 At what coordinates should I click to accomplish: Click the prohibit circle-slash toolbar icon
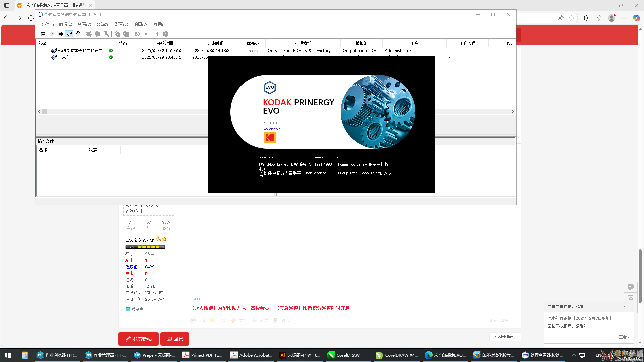(137, 34)
